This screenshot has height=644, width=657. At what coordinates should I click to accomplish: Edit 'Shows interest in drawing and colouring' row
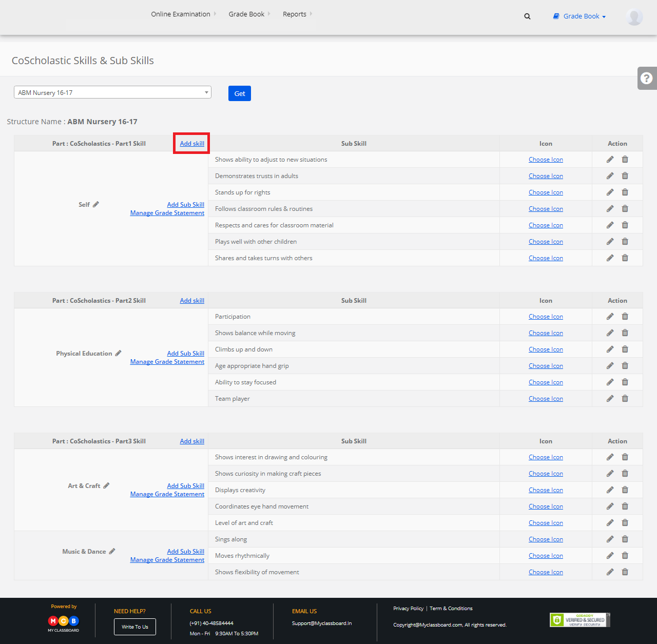click(610, 457)
